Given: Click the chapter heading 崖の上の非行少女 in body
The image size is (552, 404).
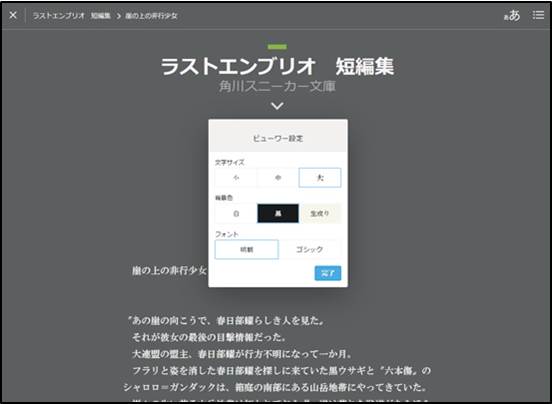Looking at the screenshot, I should pos(169,271).
